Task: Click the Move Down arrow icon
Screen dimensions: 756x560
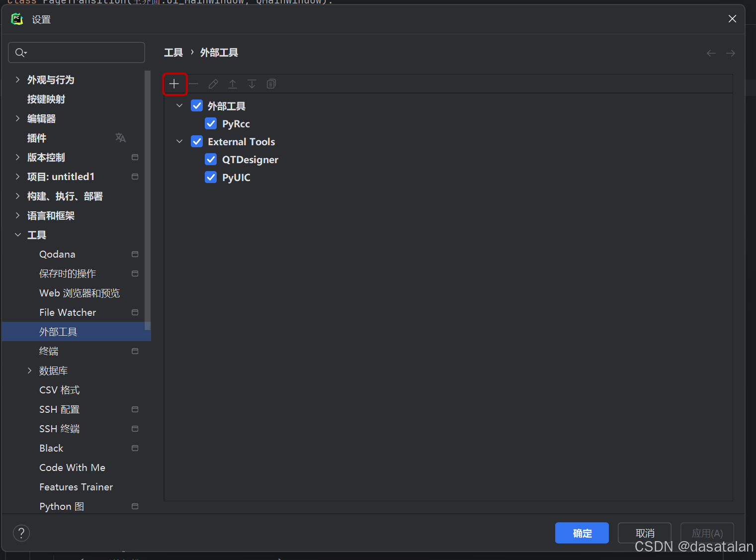Action: [252, 84]
